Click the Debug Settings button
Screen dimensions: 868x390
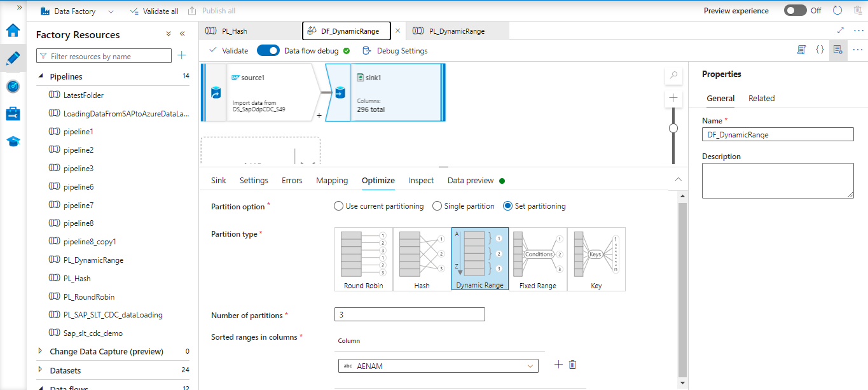pyautogui.click(x=395, y=51)
